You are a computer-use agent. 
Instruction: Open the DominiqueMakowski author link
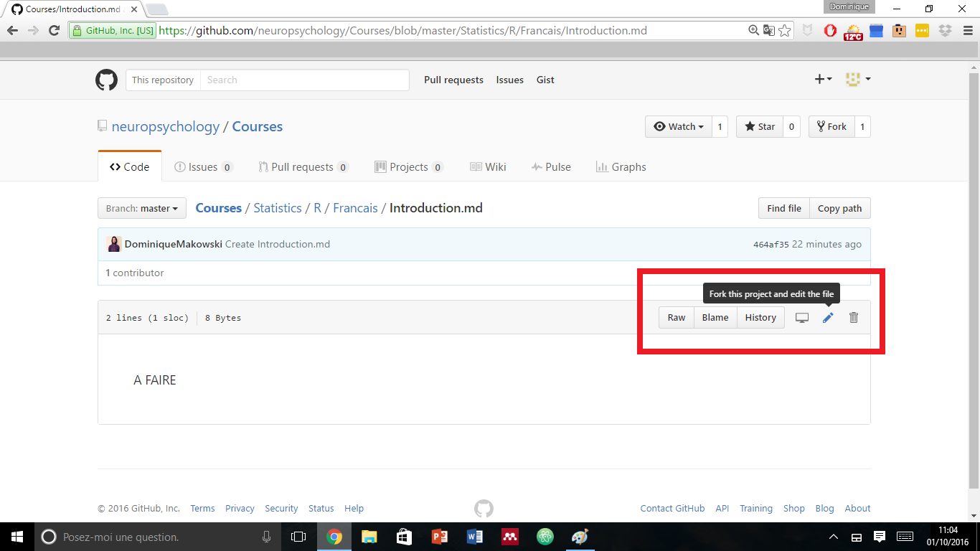click(174, 244)
